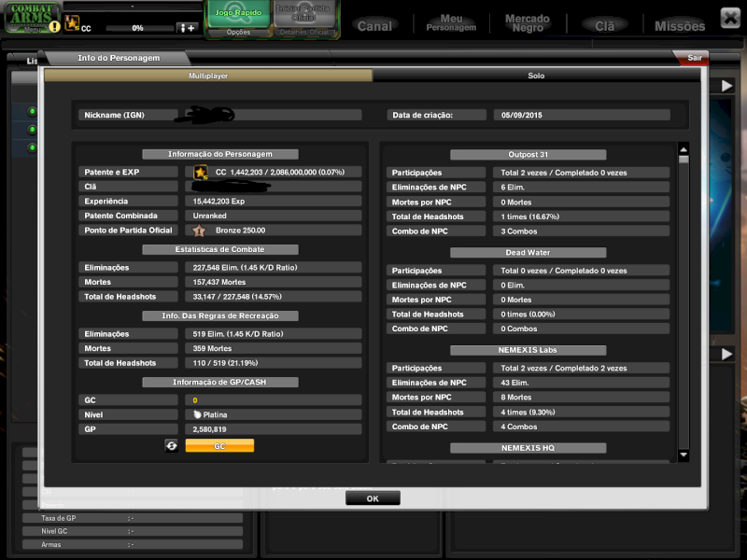Open the Clã menu
The image size is (747, 560).
(604, 26)
